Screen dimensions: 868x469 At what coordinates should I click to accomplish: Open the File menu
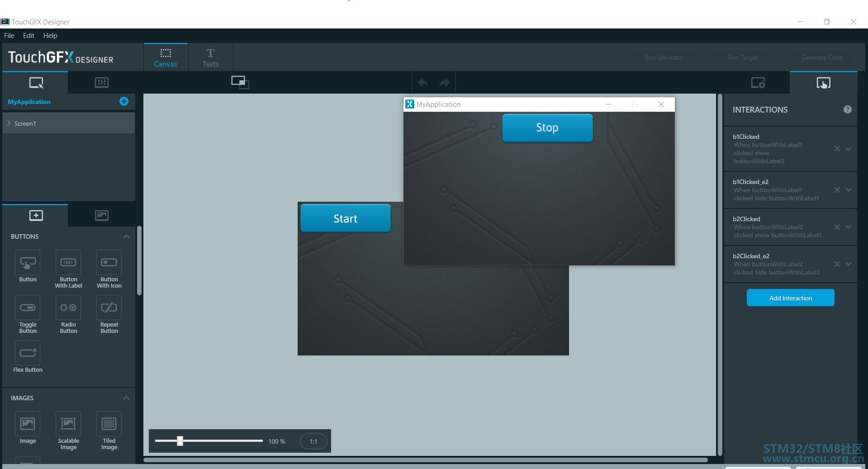tap(9, 35)
